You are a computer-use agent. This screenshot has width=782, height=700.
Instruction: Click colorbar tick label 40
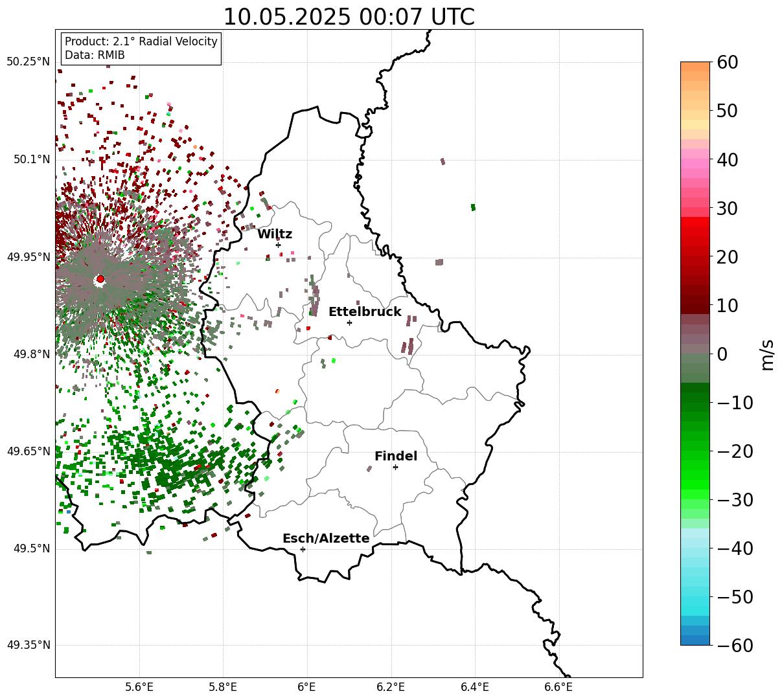pos(728,159)
